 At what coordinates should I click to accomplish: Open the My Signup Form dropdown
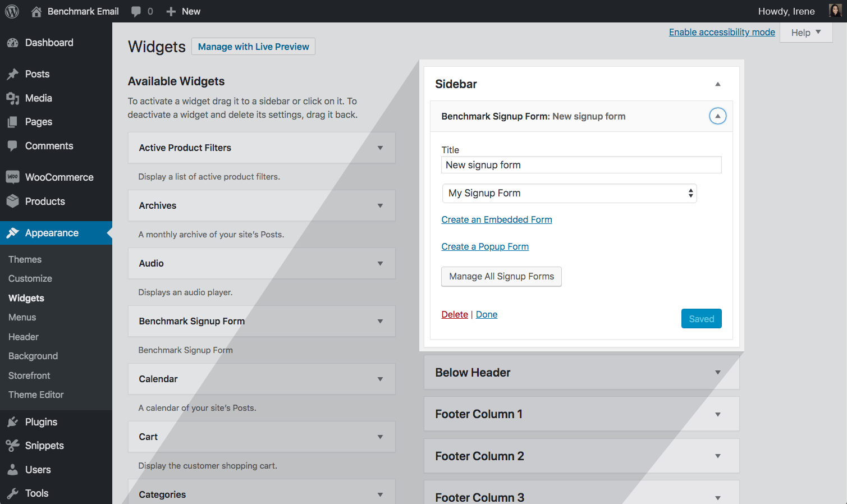point(569,193)
